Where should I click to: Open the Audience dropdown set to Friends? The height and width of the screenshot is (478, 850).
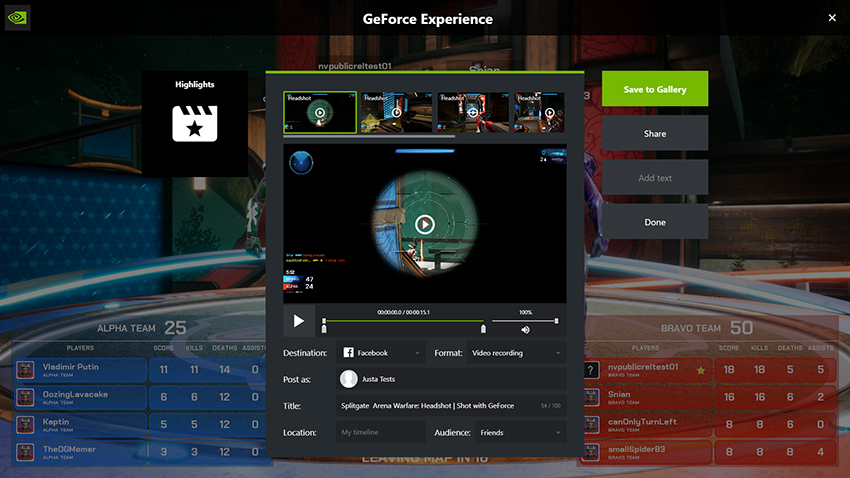[518, 433]
